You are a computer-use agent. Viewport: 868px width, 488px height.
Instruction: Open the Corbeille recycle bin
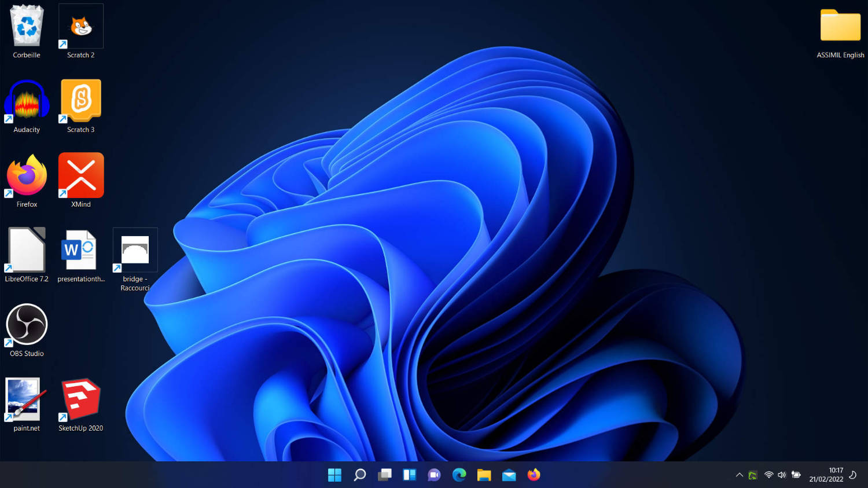(26, 26)
